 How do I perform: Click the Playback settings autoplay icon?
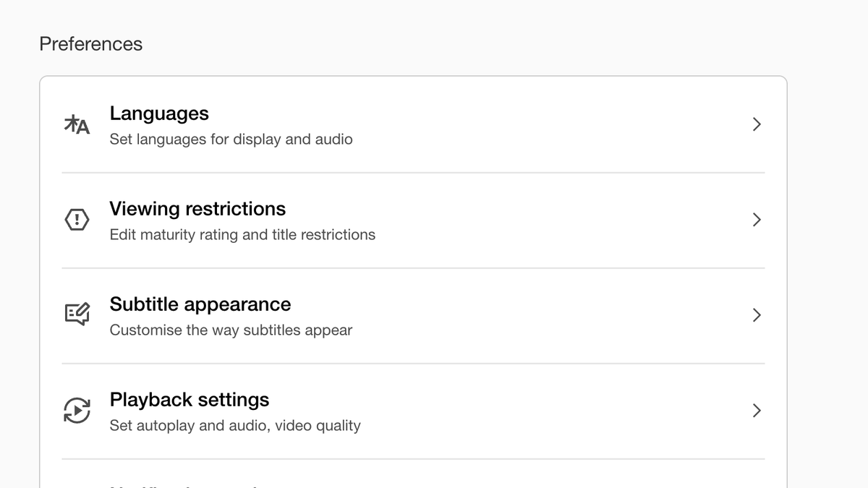[76, 410]
